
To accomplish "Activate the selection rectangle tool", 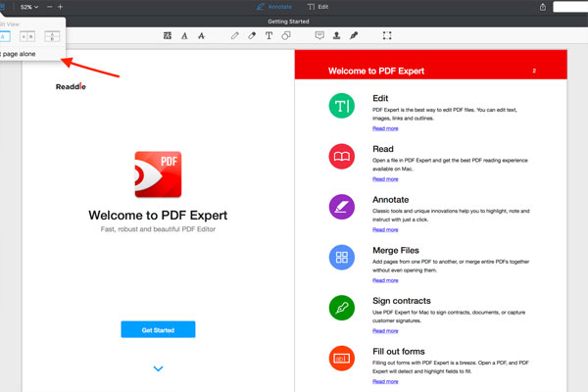I will pos(387,35).
